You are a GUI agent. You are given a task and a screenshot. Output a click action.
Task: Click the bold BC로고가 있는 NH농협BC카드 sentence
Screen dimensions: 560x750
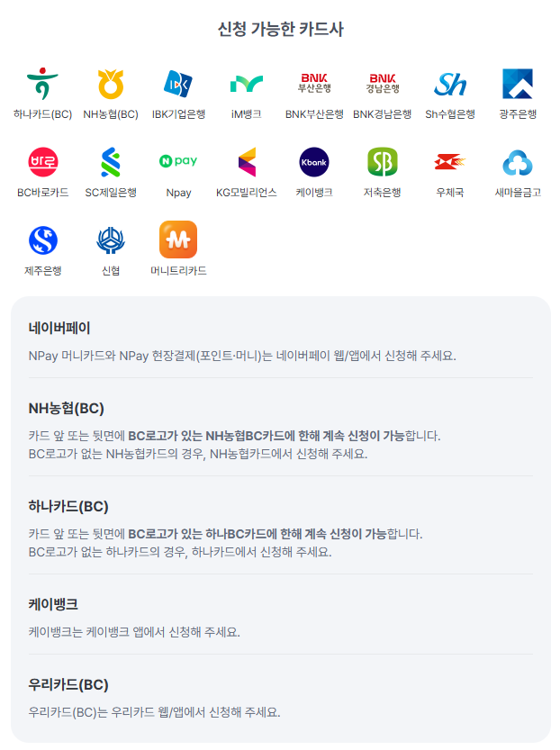coord(266,436)
